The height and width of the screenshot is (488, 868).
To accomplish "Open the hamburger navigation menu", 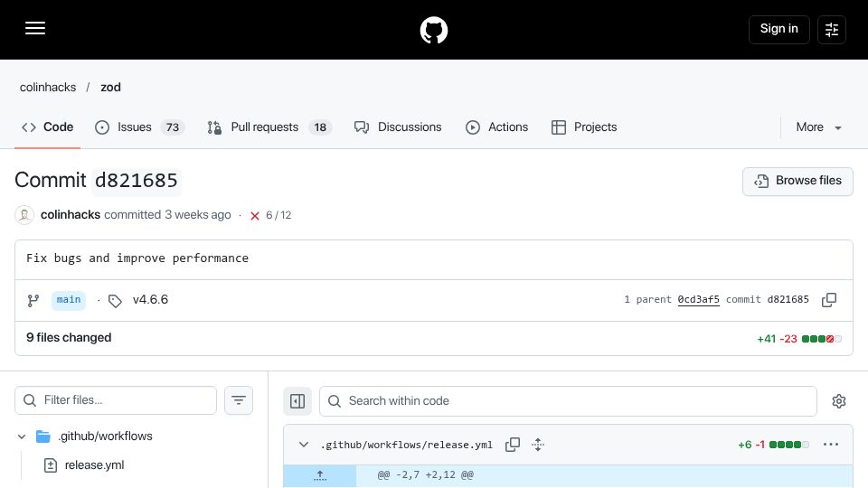I will (35, 28).
